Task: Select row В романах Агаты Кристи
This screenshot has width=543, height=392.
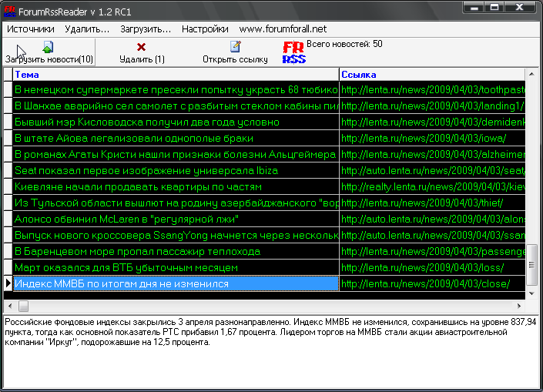Action: [x=176, y=155]
